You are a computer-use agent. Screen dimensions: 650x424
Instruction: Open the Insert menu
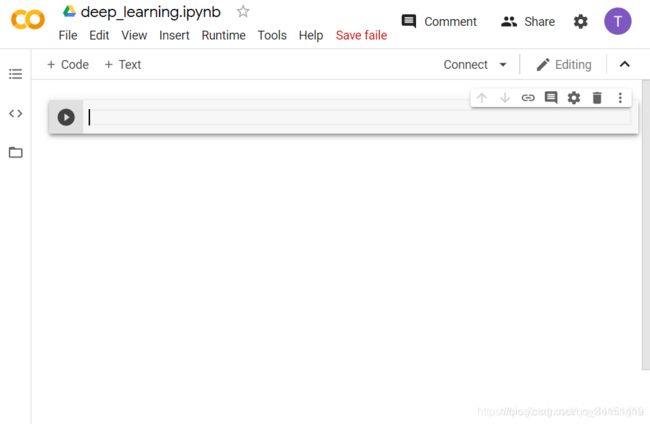174,36
